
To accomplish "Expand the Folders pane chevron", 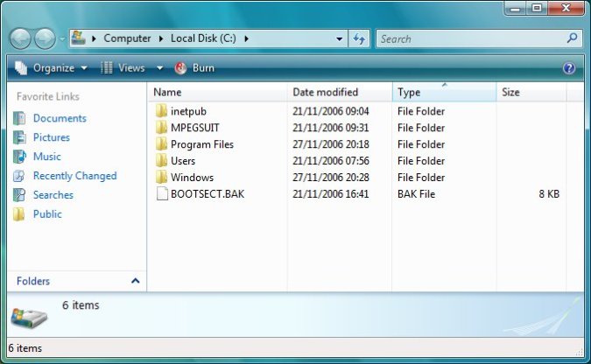I will pos(136,281).
